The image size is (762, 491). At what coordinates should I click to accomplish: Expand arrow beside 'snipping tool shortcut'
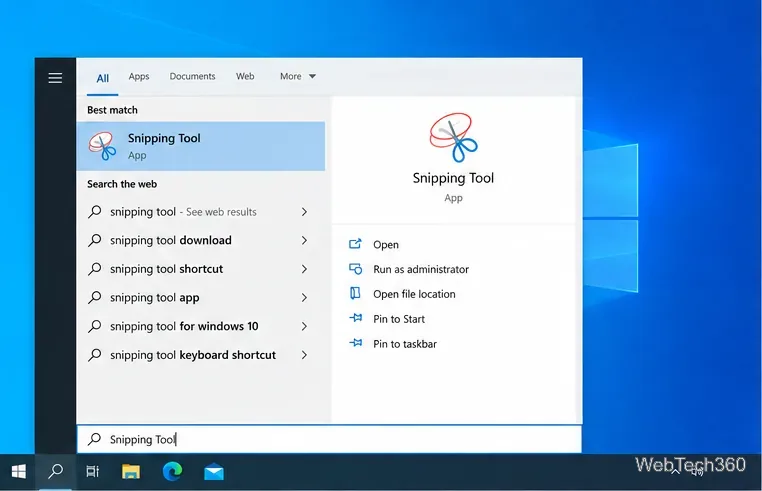point(304,269)
